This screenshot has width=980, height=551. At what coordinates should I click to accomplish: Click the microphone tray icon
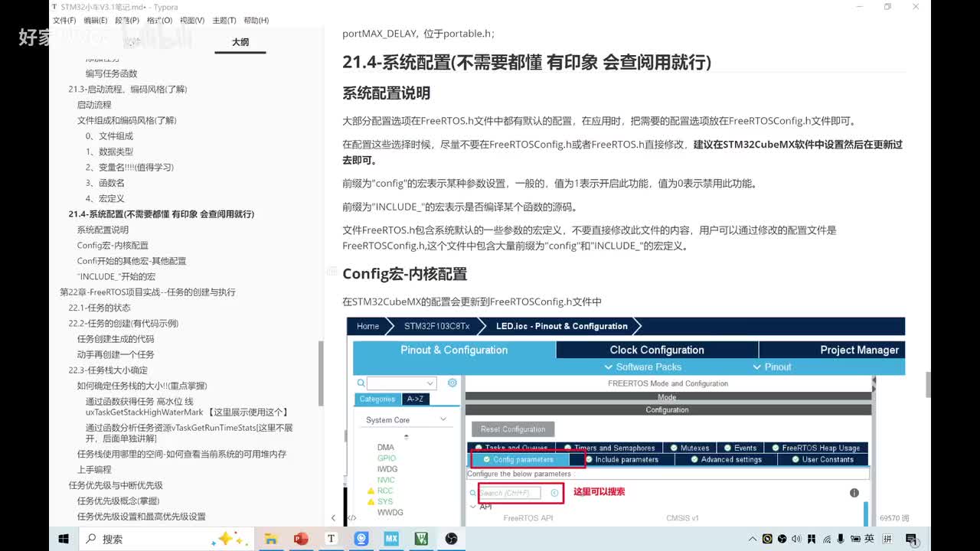click(x=841, y=539)
